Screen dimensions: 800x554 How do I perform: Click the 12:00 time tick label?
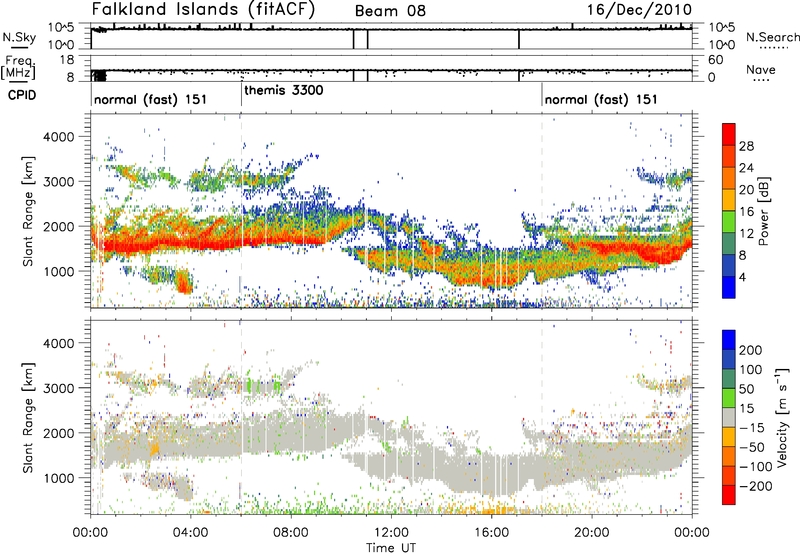click(391, 533)
